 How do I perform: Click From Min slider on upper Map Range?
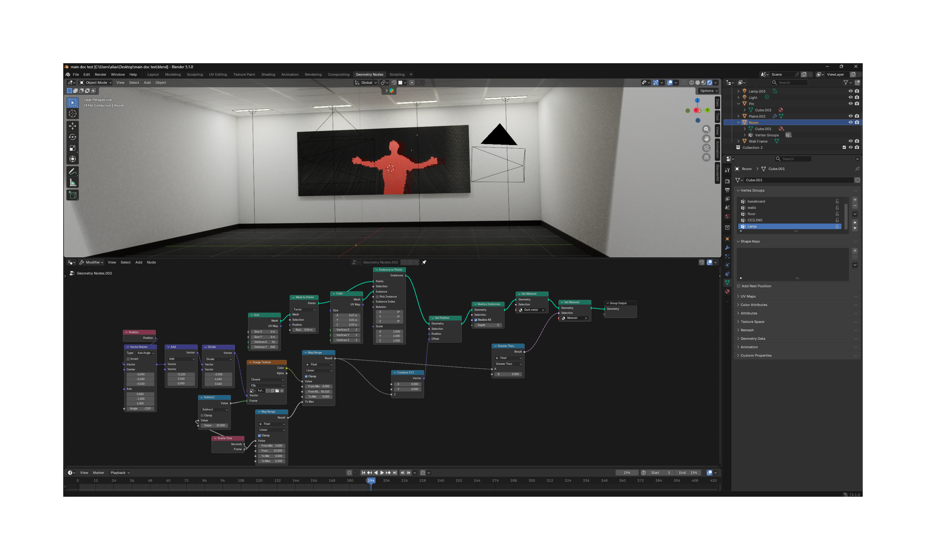319,386
